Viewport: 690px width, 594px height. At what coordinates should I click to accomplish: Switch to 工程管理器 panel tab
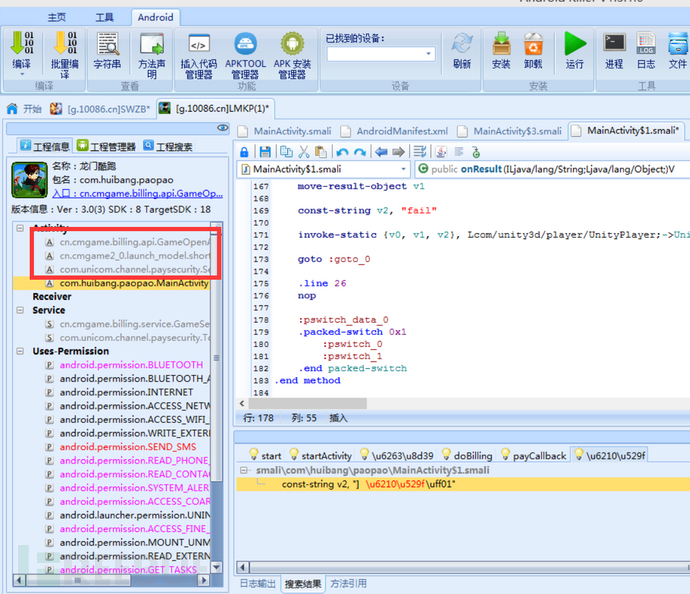click(106, 146)
